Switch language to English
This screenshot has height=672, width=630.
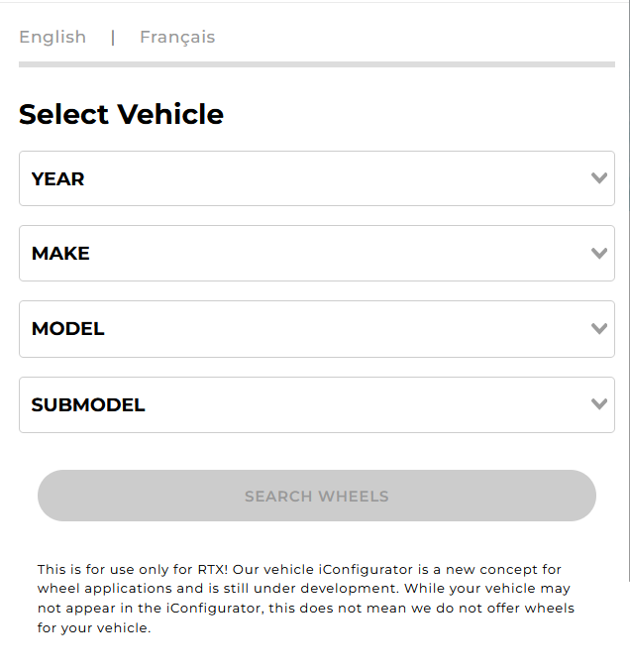[x=52, y=37]
